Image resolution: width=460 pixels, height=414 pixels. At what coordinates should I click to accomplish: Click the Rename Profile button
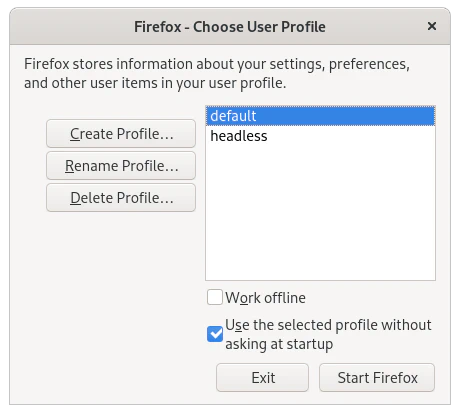(121, 166)
